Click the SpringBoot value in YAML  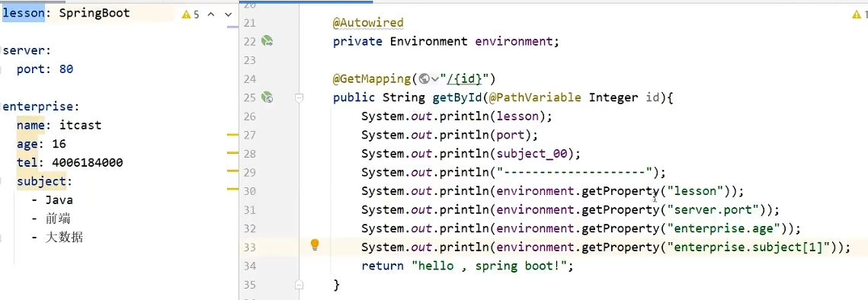(94, 13)
